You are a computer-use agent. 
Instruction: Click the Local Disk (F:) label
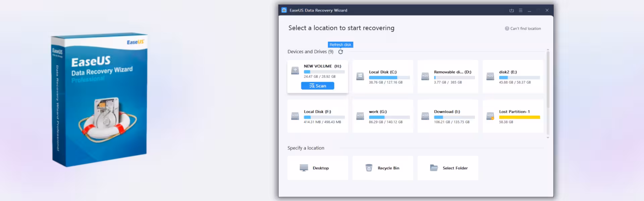point(317,112)
